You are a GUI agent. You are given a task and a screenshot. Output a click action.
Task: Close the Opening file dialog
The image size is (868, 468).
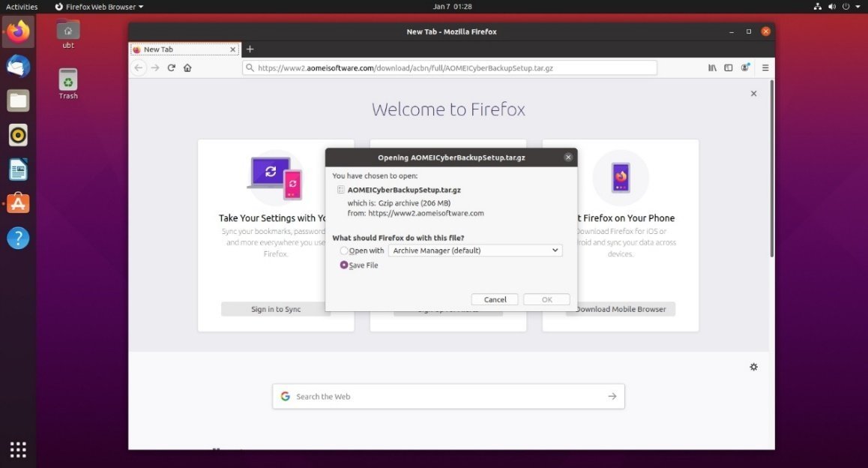click(568, 157)
